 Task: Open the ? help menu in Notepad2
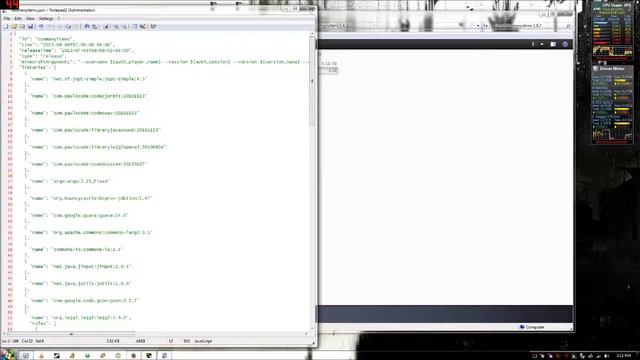coord(58,18)
